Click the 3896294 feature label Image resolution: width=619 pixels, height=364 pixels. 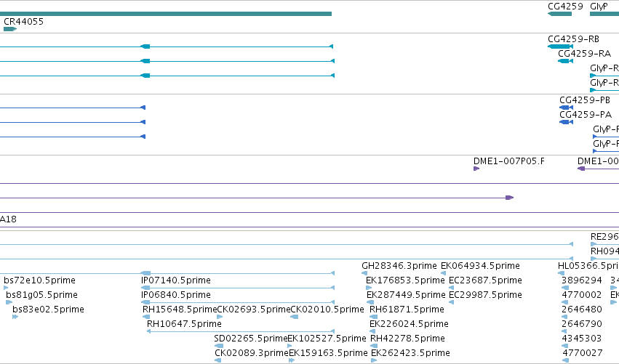pyautogui.click(x=581, y=280)
